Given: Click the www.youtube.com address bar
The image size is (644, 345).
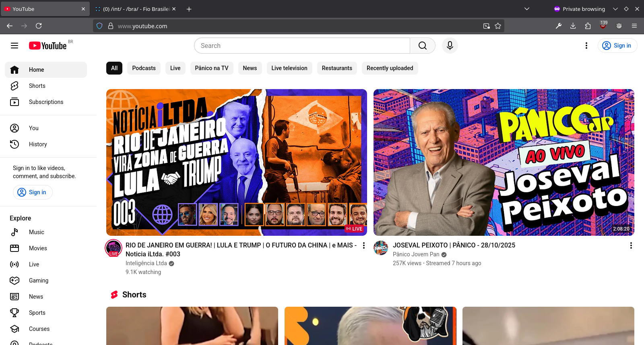Looking at the screenshot, I should click(x=298, y=26).
